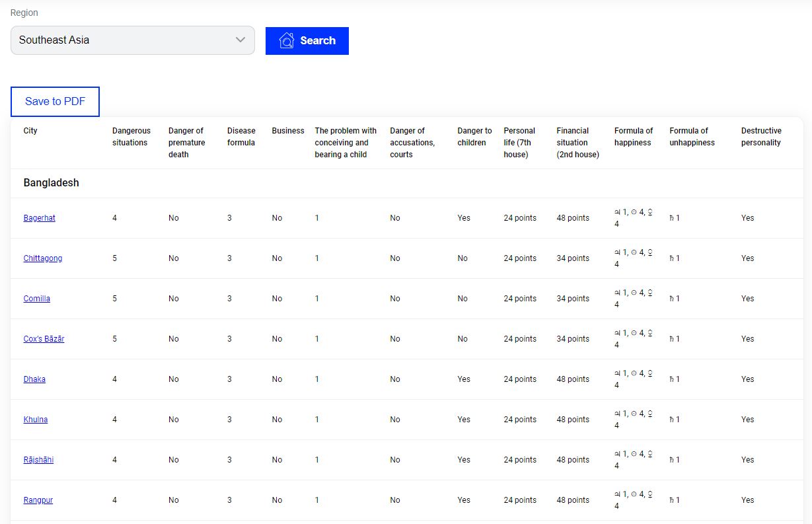This screenshot has width=812, height=524.
Task: Open the Southeast Asia region dropdown
Action: point(132,40)
